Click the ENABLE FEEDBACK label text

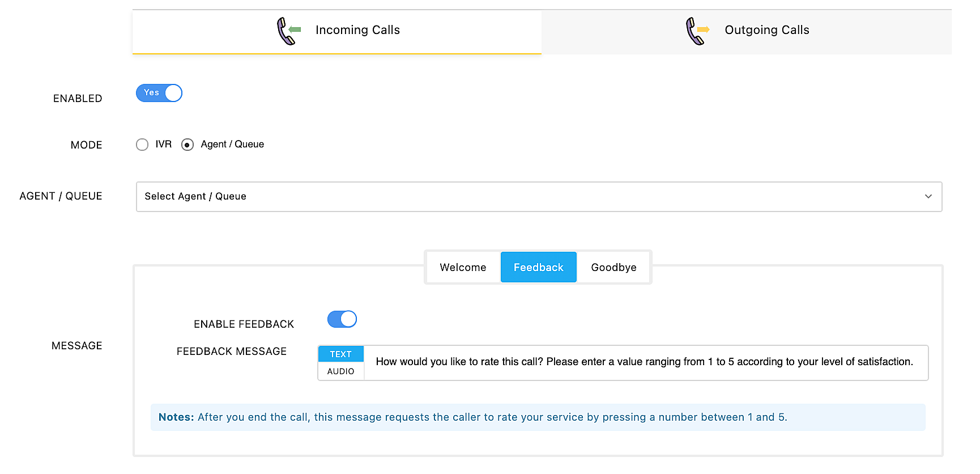tap(244, 324)
